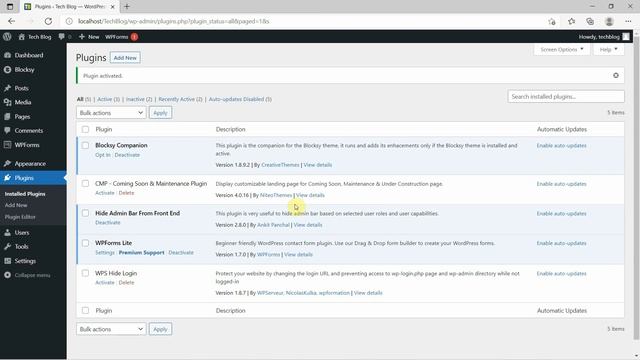Open the Plugins plug icon
This screenshot has width=640, height=360.
point(7,178)
